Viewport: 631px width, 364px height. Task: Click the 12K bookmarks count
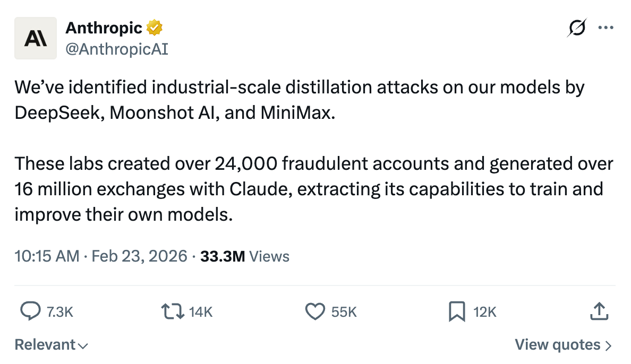[x=484, y=313]
